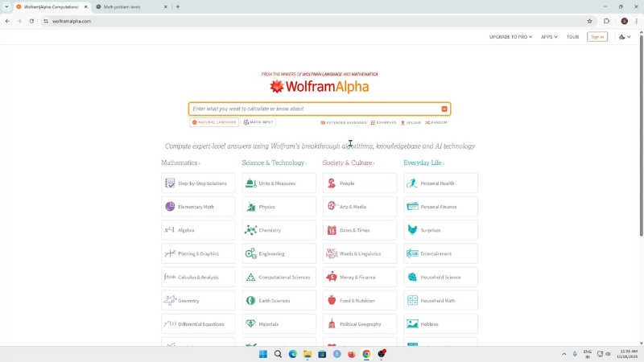Expand the Everyday Life category heading
The image size is (644, 362).
(x=424, y=163)
